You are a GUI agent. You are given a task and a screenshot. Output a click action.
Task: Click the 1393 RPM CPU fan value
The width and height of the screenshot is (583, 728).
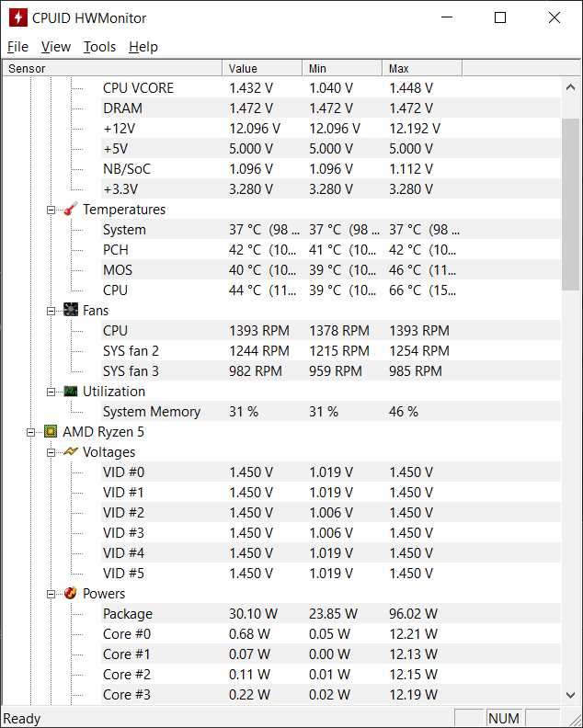click(x=258, y=331)
